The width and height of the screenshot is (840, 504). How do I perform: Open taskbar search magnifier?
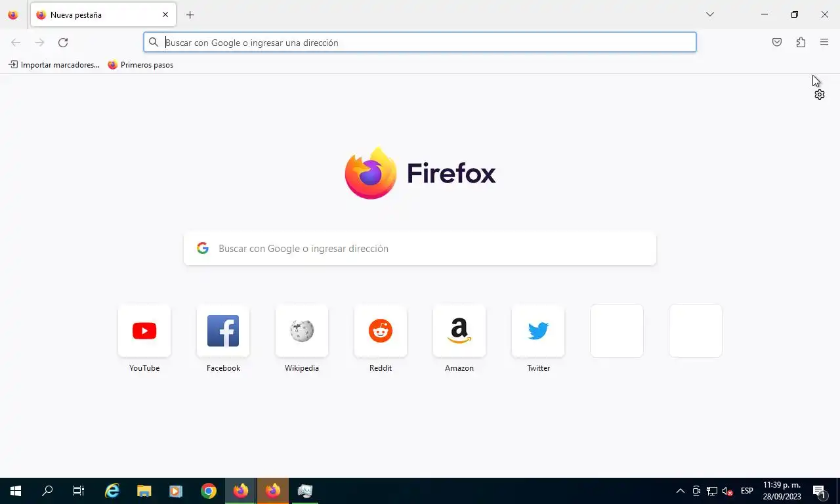tap(47, 491)
